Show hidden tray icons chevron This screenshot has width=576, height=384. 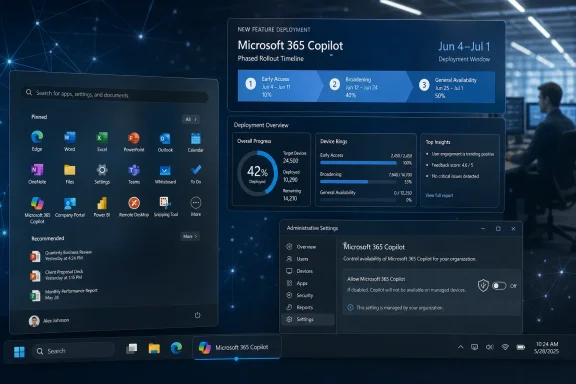(x=460, y=347)
